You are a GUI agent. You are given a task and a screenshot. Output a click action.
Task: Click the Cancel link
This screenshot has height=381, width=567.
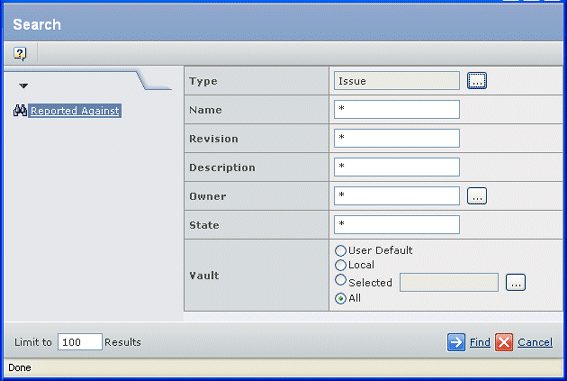coord(535,342)
